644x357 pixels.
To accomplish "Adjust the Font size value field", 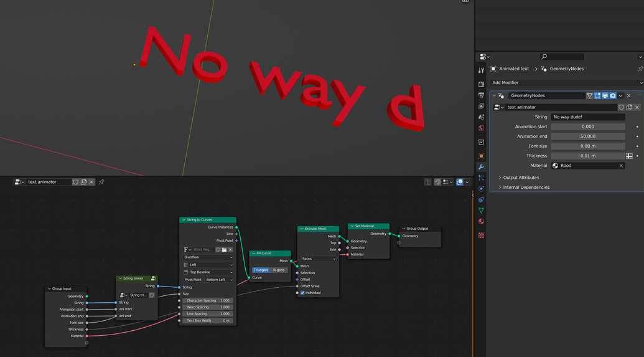I will (x=588, y=146).
